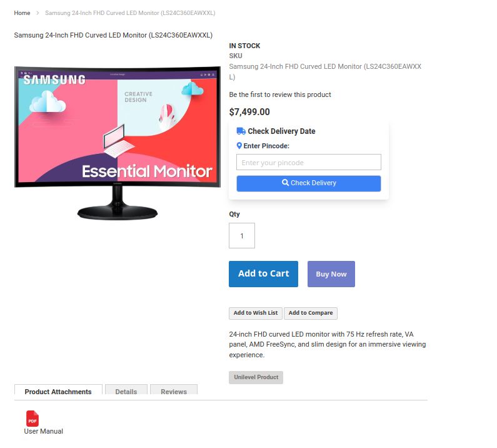Open the User Manual attachment link
This screenshot has width=497, height=448.
43,431
